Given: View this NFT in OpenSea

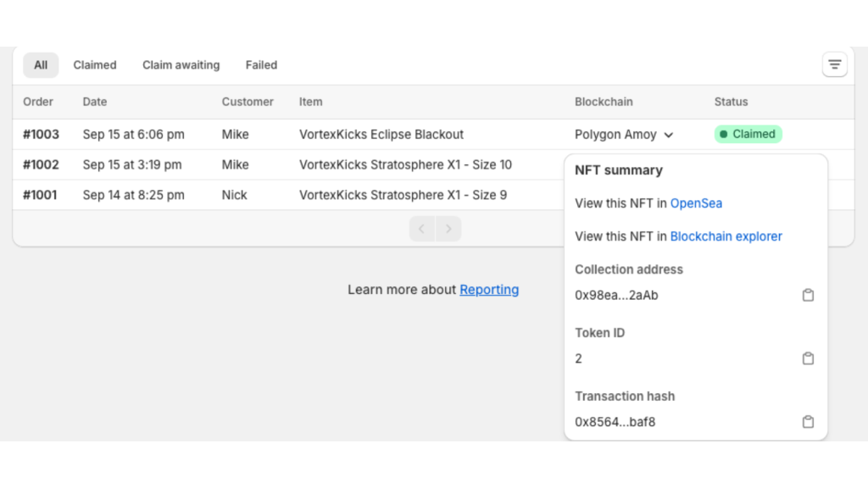Looking at the screenshot, I should click(696, 203).
